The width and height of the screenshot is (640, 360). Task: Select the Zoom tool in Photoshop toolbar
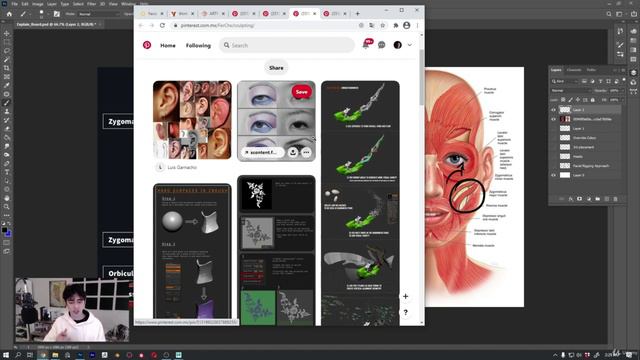[x=7, y=207]
